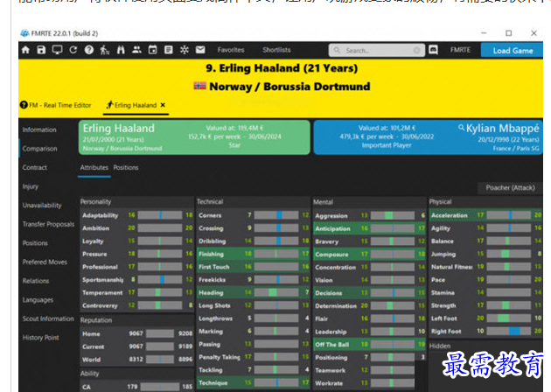The image size is (551, 392).
Task: Click the Aggression comparison bar
Action: point(393,215)
